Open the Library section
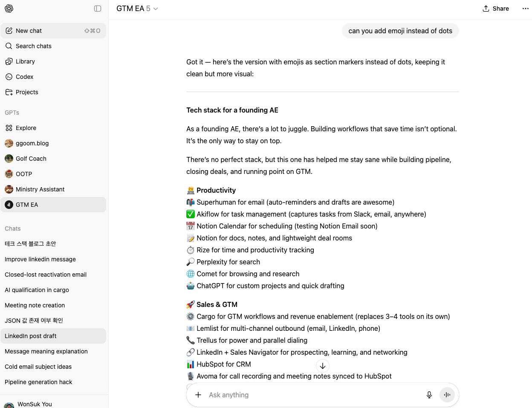 point(25,61)
